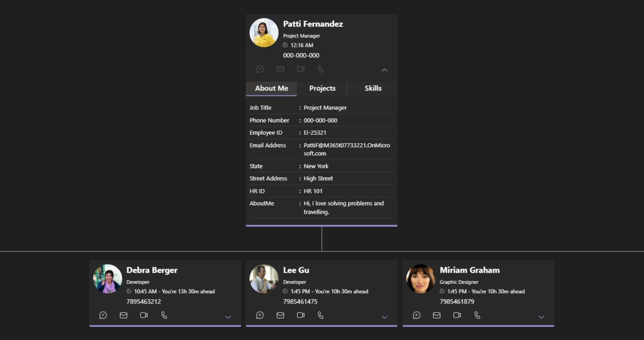Expand Debra Berger's card details
The image size is (644, 340).
[x=228, y=317]
